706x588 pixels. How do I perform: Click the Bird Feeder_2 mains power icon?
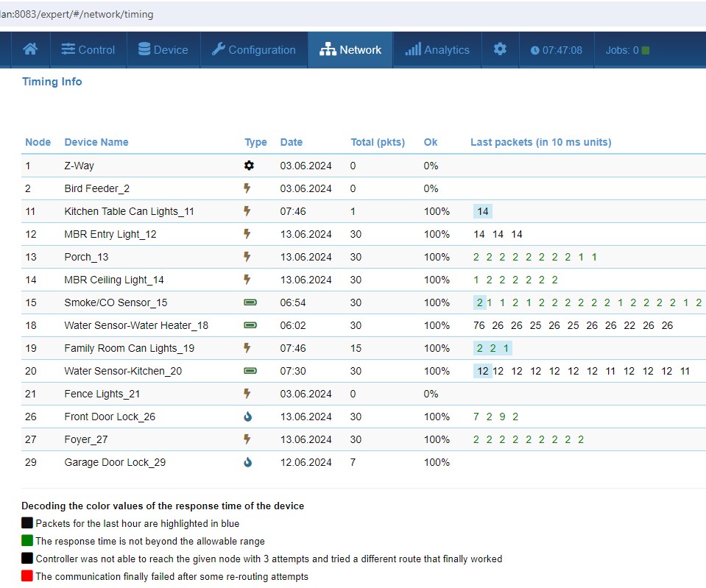click(247, 188)
